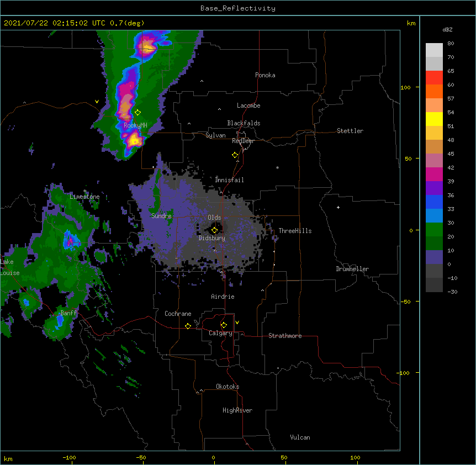Click the Sundre town label

point(161,216)
